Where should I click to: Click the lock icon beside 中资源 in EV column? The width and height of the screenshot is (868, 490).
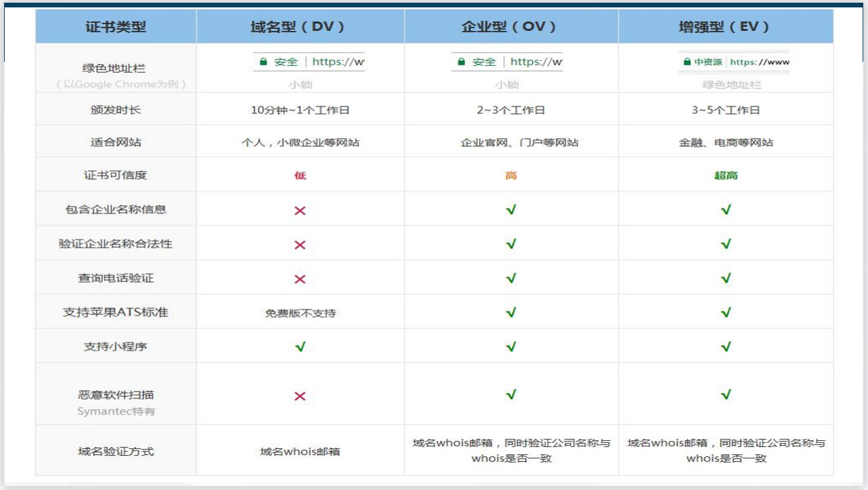coord(687,62)
